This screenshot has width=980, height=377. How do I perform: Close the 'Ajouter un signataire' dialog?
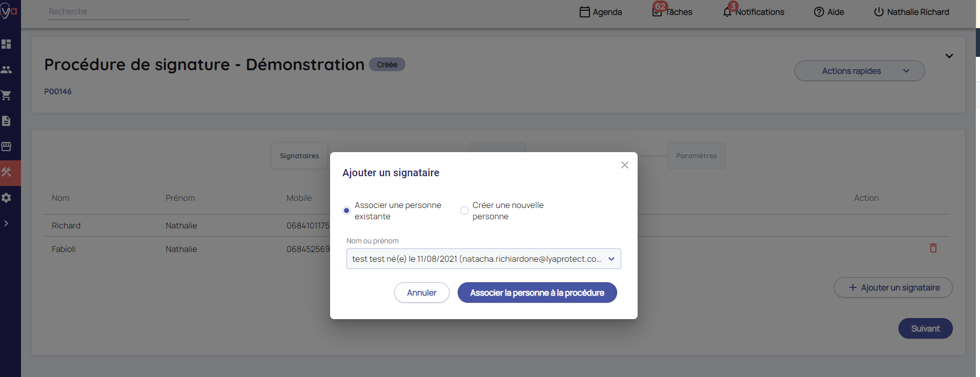pyautogui.click(x=624, y=165)
